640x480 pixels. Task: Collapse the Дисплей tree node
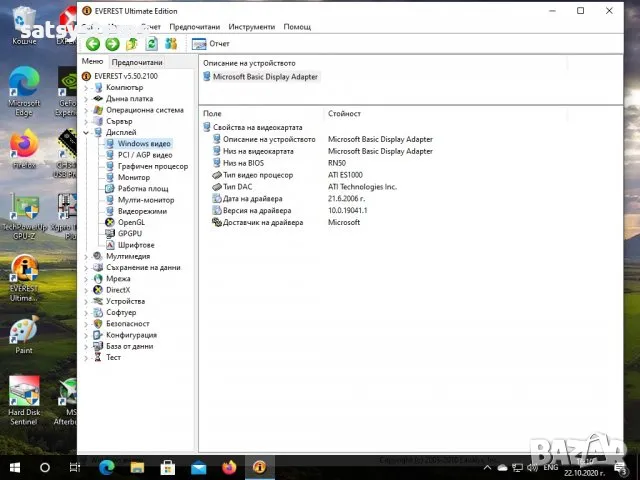(x=87, y=132)
